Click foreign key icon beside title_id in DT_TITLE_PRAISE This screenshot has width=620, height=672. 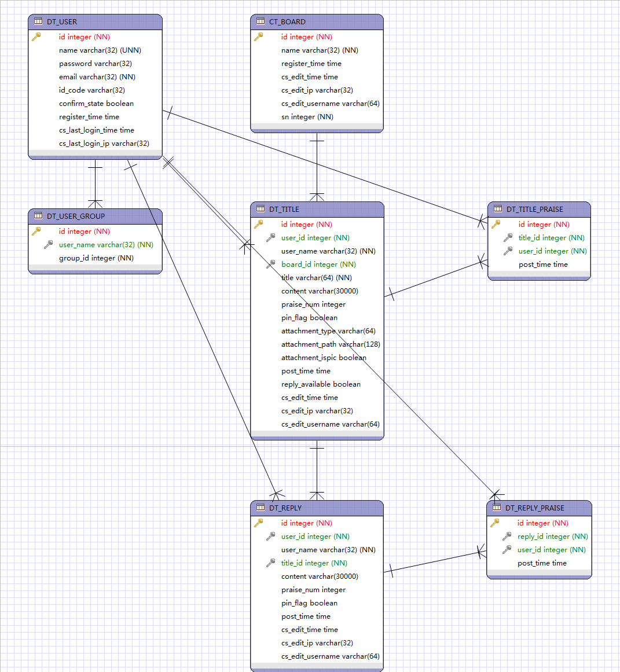[508, 238]
